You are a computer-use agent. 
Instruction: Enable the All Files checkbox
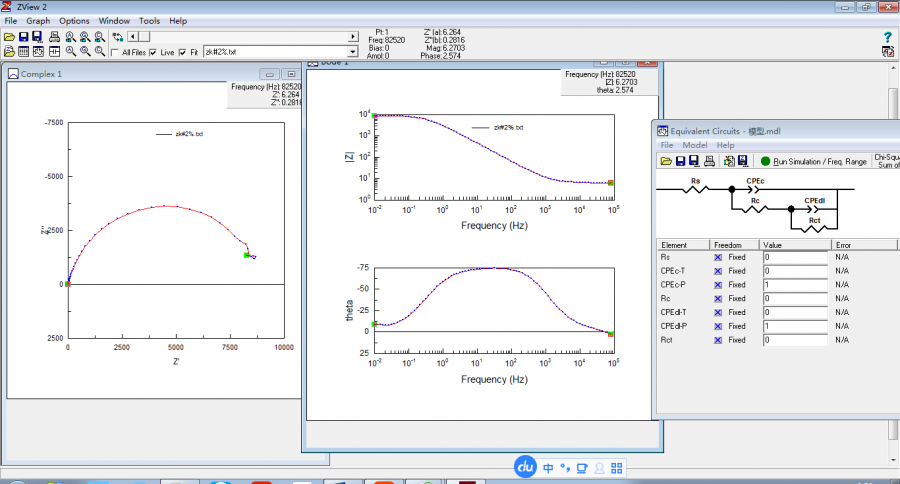115,52
